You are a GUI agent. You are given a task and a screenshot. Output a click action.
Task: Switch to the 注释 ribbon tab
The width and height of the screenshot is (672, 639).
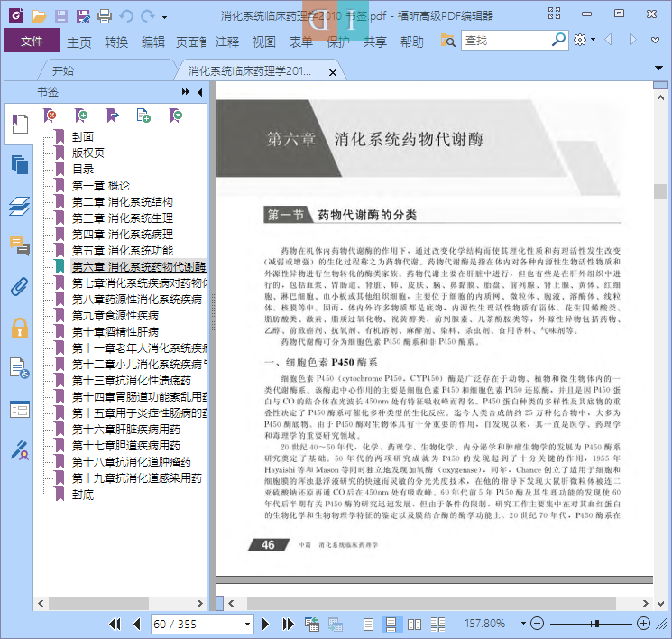point(227,42)
